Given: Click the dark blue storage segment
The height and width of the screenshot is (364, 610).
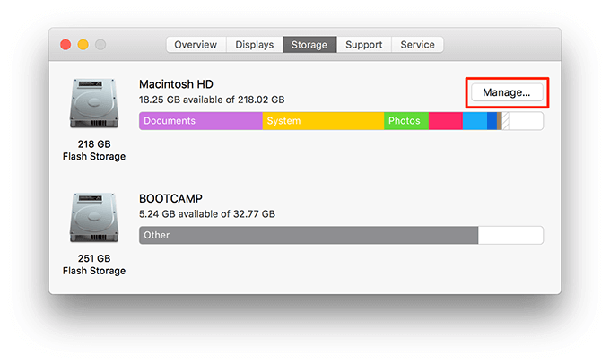Looking at the screenshot, I should tap(492, 121).
